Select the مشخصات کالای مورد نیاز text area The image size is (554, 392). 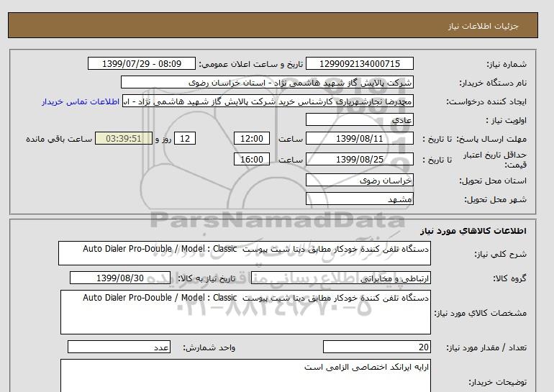click(x=244, y=312)
